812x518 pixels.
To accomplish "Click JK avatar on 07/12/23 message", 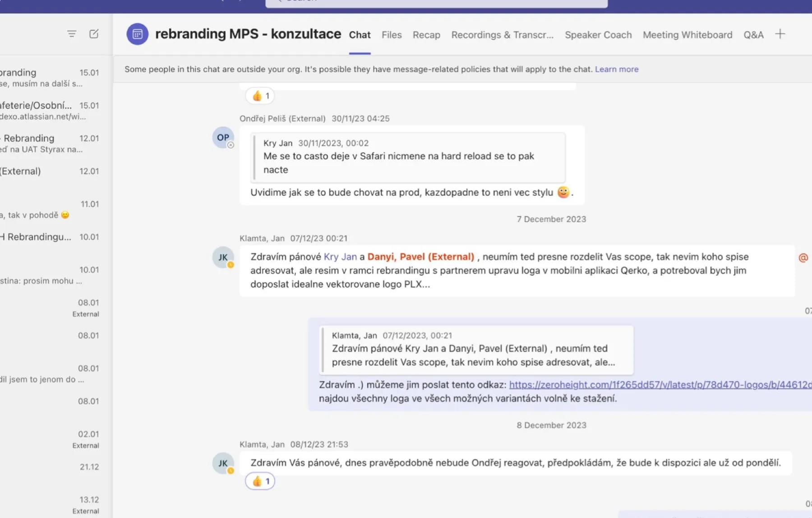I will pos(223,257).
